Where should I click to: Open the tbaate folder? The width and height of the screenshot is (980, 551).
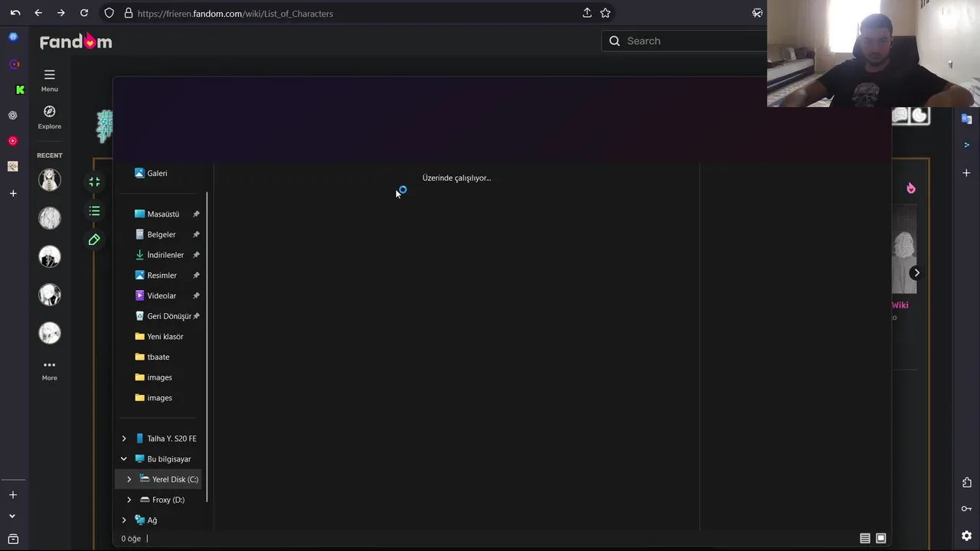pyautogui.click(x=152, y=357)
